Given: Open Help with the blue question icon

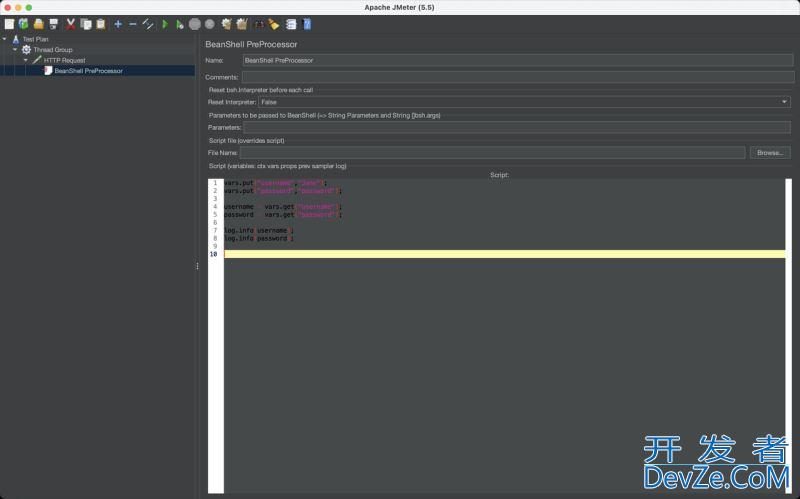Looking at the screenshot, I should click(307, 24).
